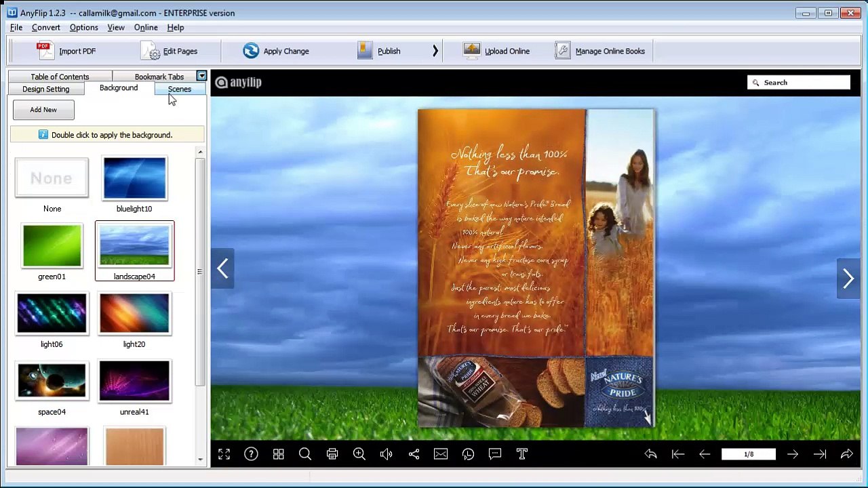Select the light06 background thumbnail

52,313
